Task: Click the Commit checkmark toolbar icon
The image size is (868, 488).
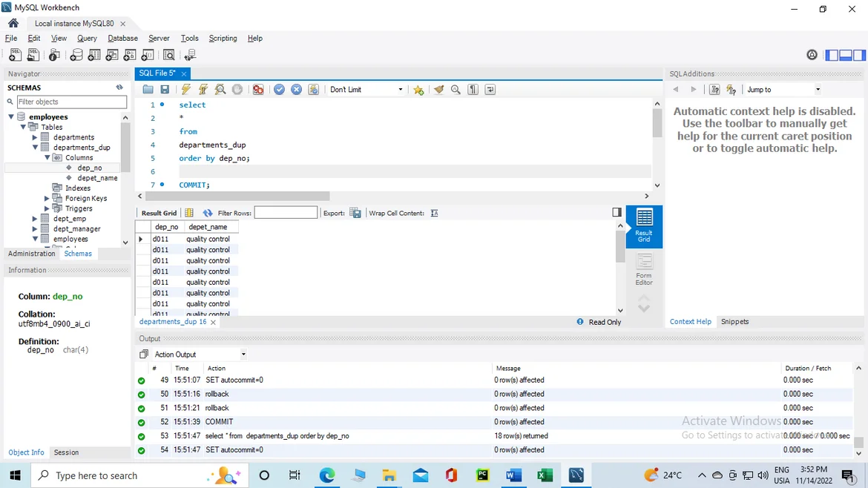Action: point(279,90)
